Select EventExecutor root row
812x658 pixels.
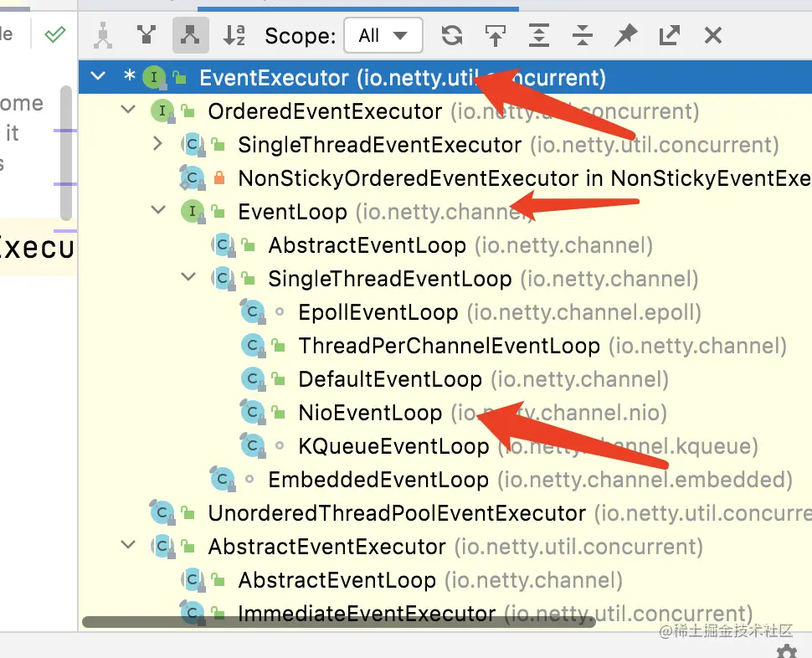coord(445,78)
